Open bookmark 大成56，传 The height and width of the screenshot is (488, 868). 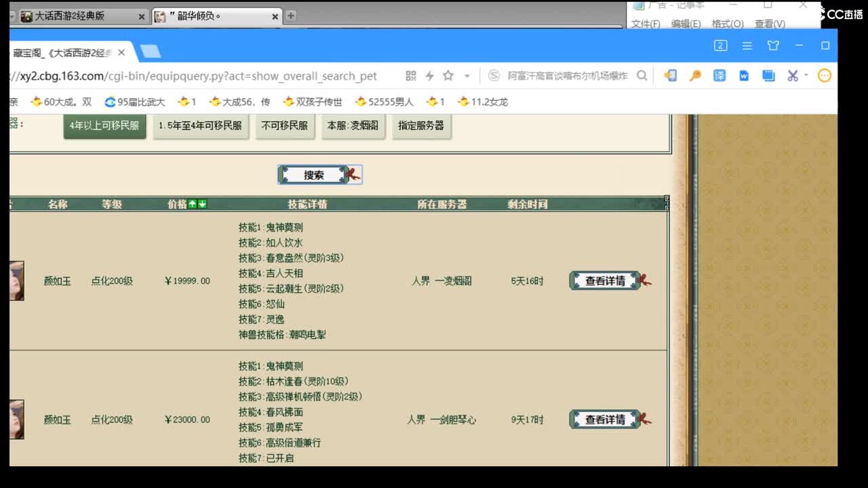pyautogui.click(x=240, y=102)
